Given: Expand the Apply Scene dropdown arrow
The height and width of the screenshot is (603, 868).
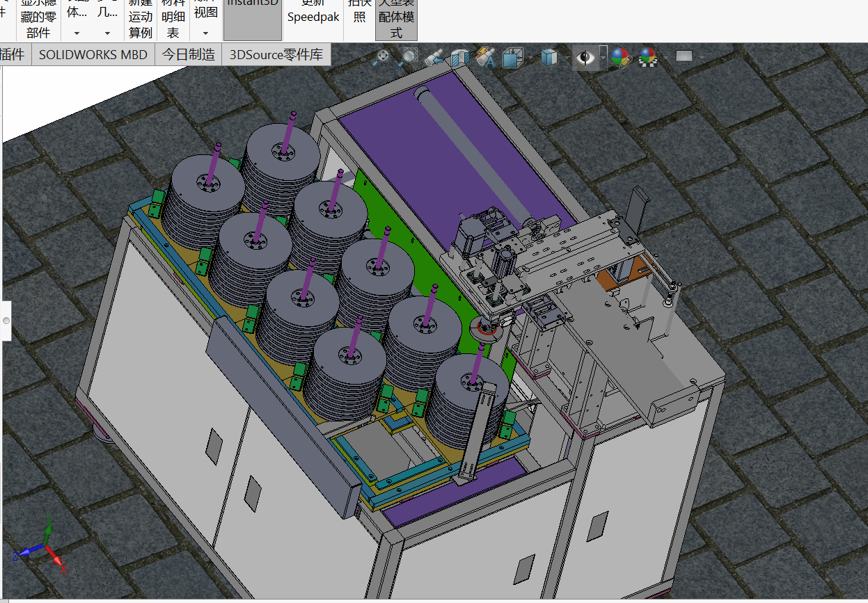Looking at the screenshot, I should (665, 58).
